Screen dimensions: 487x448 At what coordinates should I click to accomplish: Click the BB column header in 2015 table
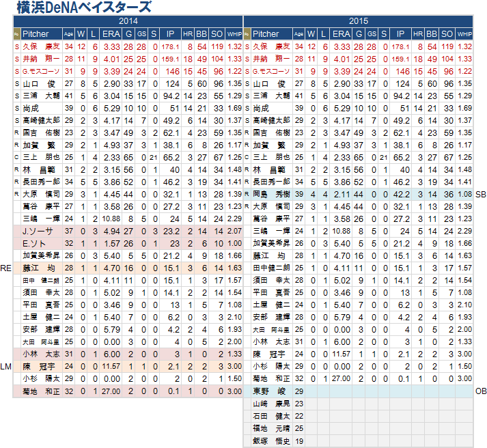(432, 34)
